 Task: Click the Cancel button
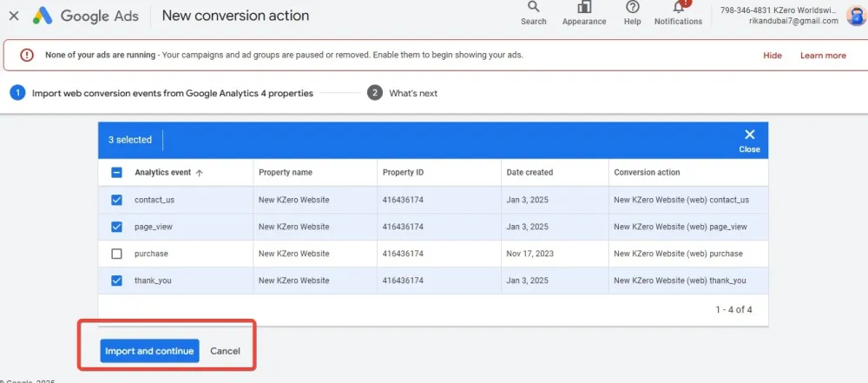226,351
